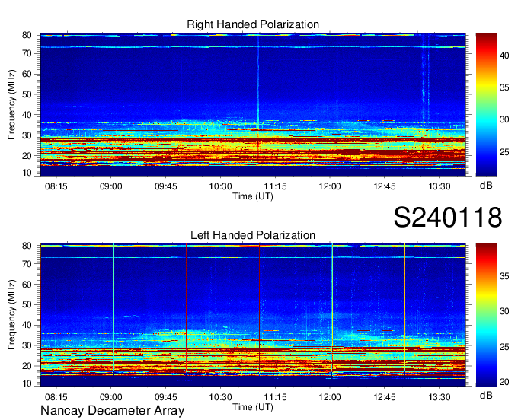
Task: Click the 12:45 tick of Left Handed plot
Action: (385, 397)
